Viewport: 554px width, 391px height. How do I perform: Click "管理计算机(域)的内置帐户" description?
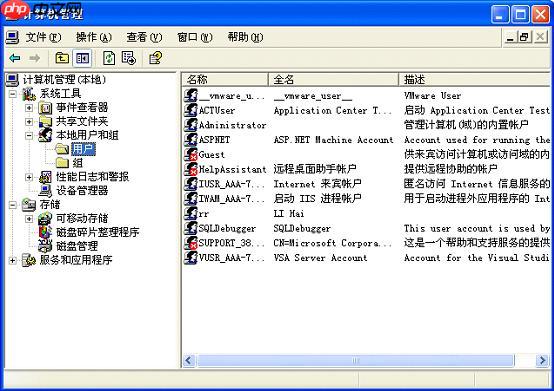coord(466,125)
